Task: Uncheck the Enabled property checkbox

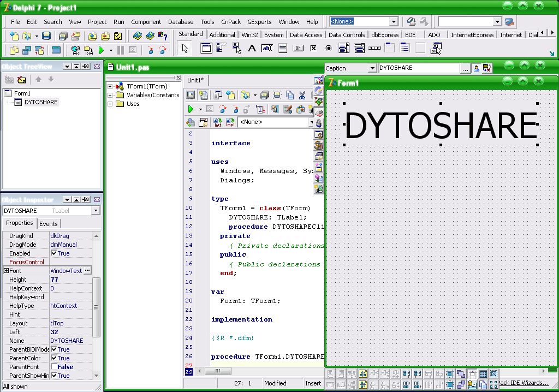Action: pyautogui.click(x=54, y=253)
